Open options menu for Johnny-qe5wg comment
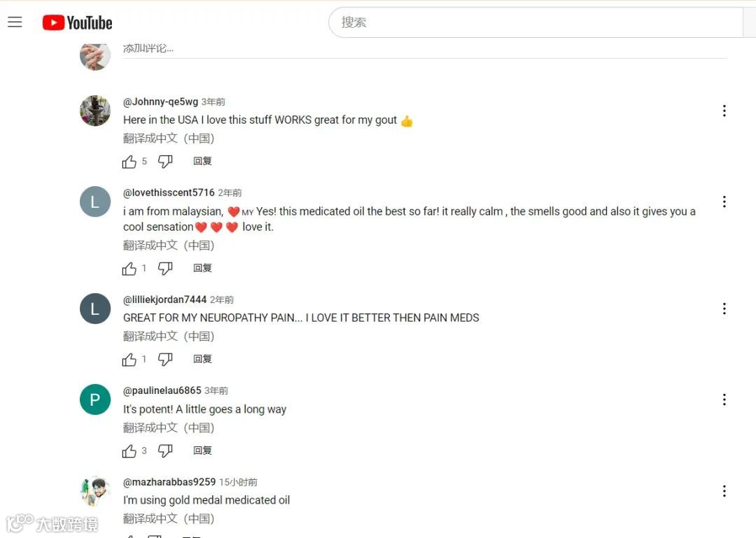The width and height of the screenshot is (756, 538). click(724, 111)
